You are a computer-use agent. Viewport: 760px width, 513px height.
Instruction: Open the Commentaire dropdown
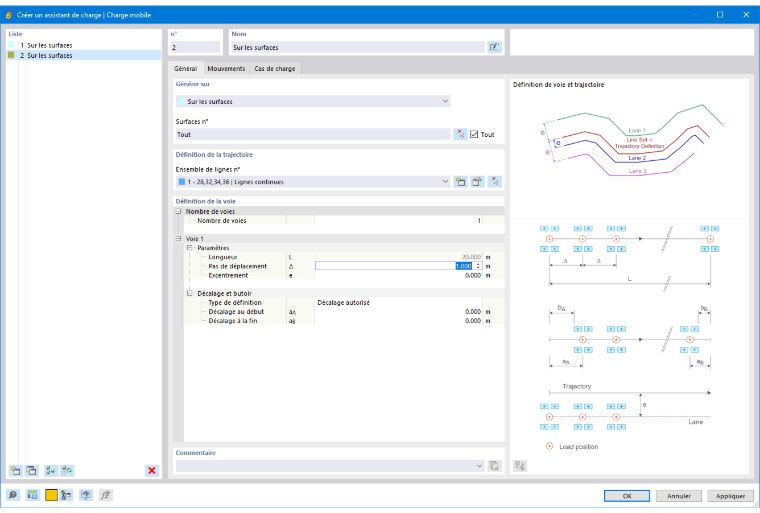point(479,466)
